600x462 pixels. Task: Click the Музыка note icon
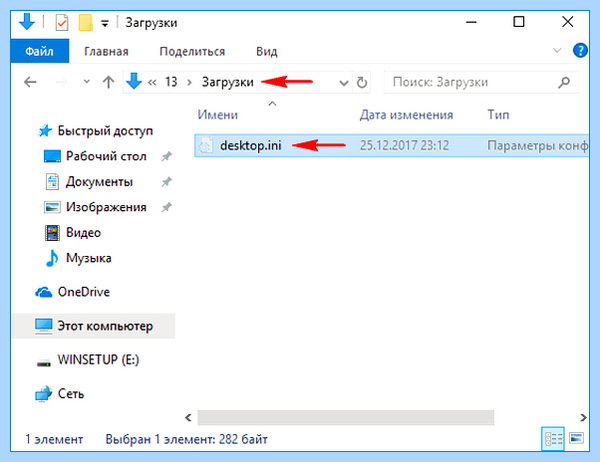coord(52,258)
